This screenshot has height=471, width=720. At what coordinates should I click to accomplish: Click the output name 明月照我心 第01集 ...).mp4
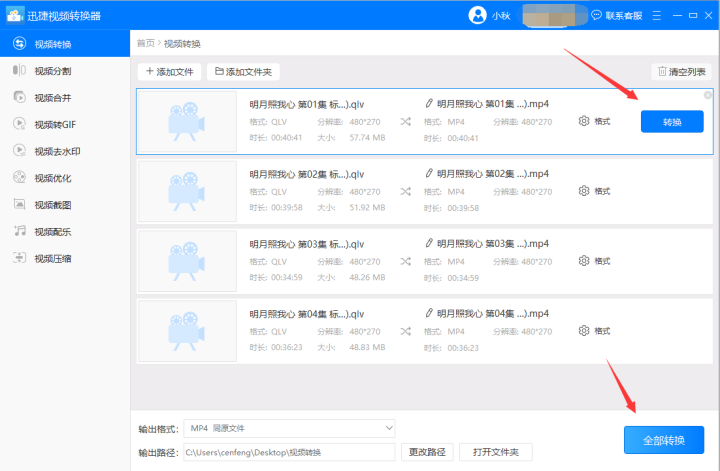coord(493,104)
